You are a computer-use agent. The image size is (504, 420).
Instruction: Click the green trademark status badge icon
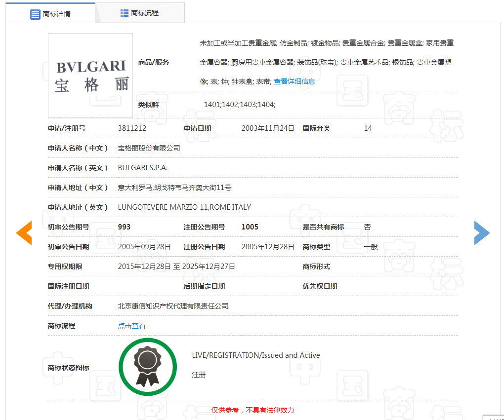point(147,366)
